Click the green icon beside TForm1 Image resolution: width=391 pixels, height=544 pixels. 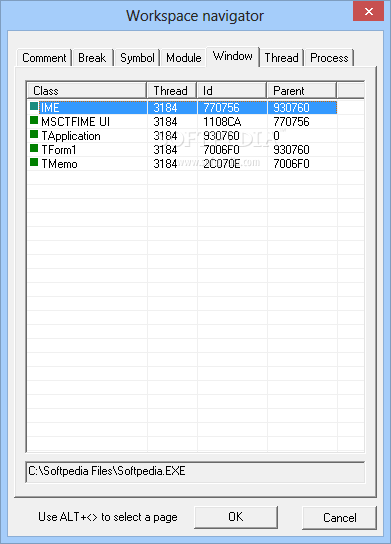tap(34, 148)
